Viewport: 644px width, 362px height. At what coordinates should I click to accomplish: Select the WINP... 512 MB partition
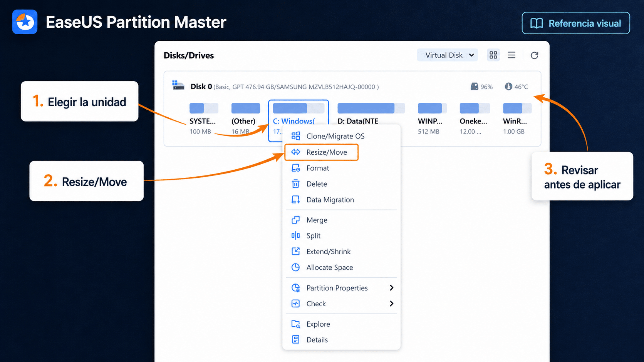coord(432,119)
